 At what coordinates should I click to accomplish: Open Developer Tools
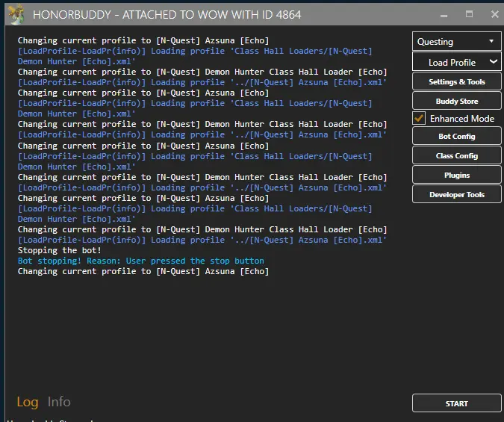[456, 195]
